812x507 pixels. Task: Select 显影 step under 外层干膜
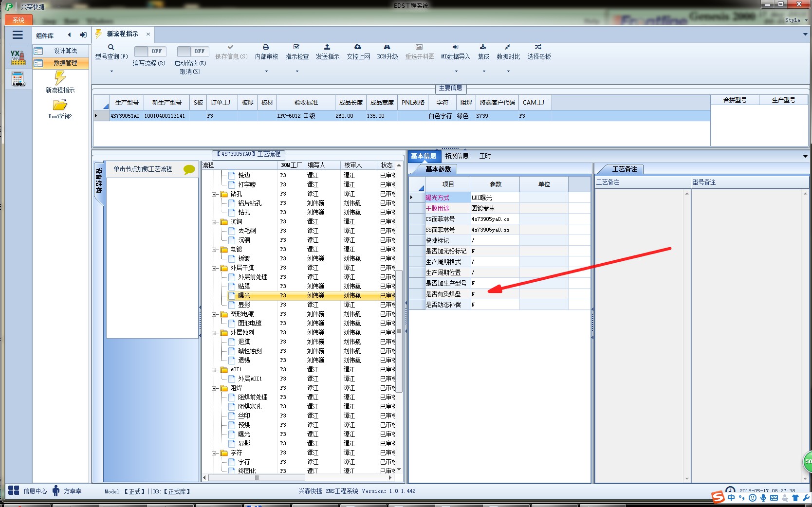(244, 305)
